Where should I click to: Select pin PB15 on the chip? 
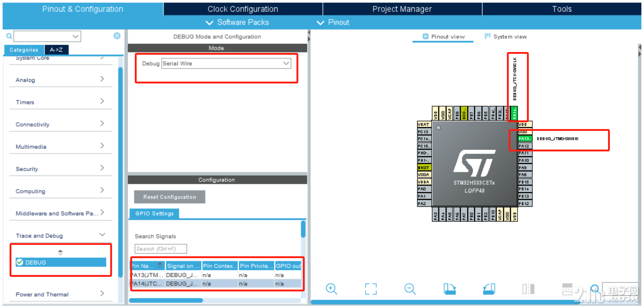pos(525,182)
